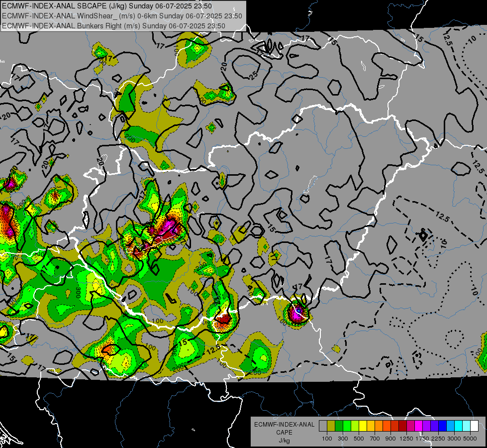
Task: Pick the lime yellow-green legend swatch
Action: tap(355, 426)
